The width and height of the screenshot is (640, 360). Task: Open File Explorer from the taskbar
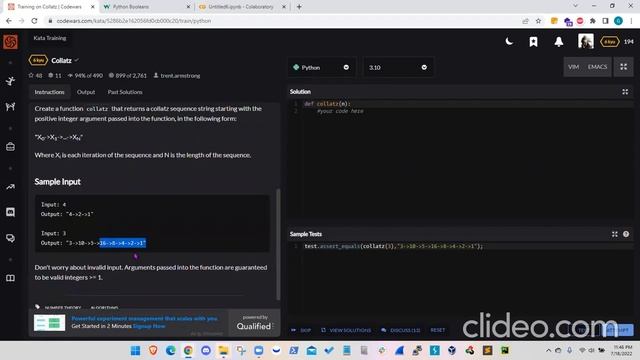point(223,350)
